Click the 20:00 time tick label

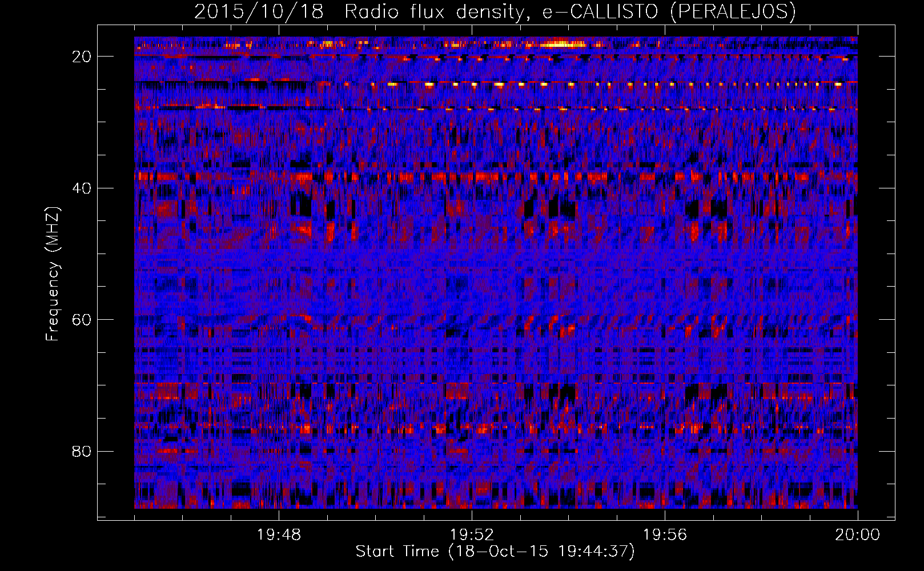coord(858,535)
